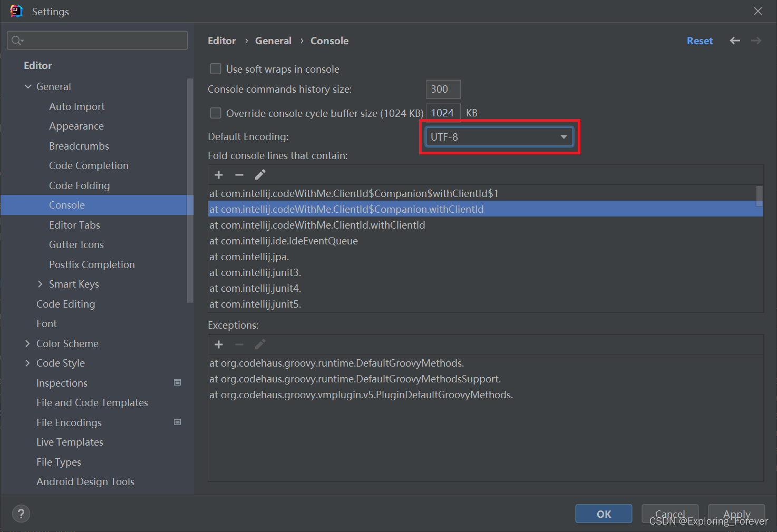This screenshot has width=777, height=532.
Task: Select exception row DefaultGroovyMethods.
Action: tap(485, 363)
